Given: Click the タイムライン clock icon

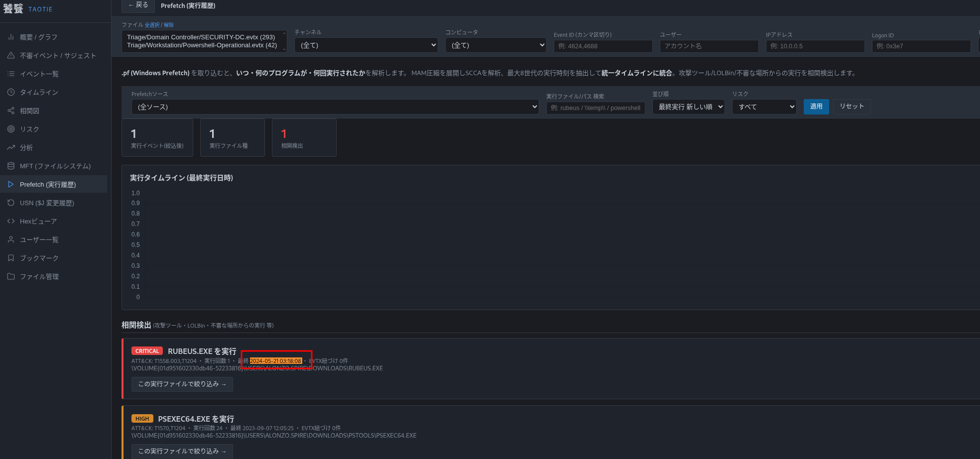Looking at the screenshot, I should tap(11, 92).
